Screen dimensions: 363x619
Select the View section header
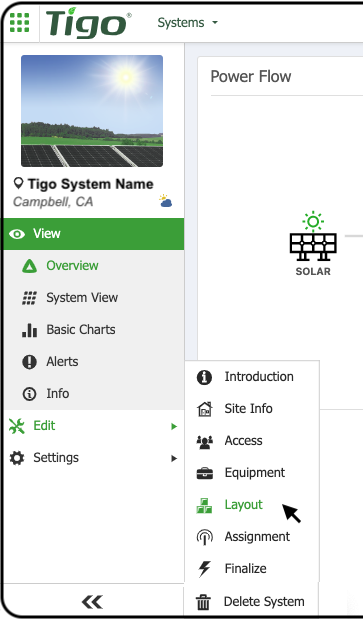[94, 234]
